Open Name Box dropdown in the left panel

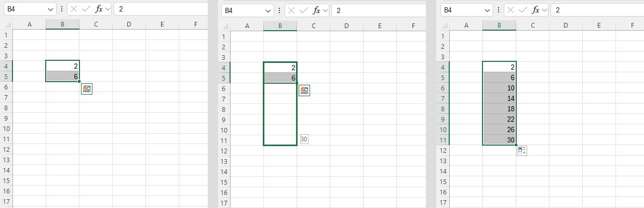[50, 9]
